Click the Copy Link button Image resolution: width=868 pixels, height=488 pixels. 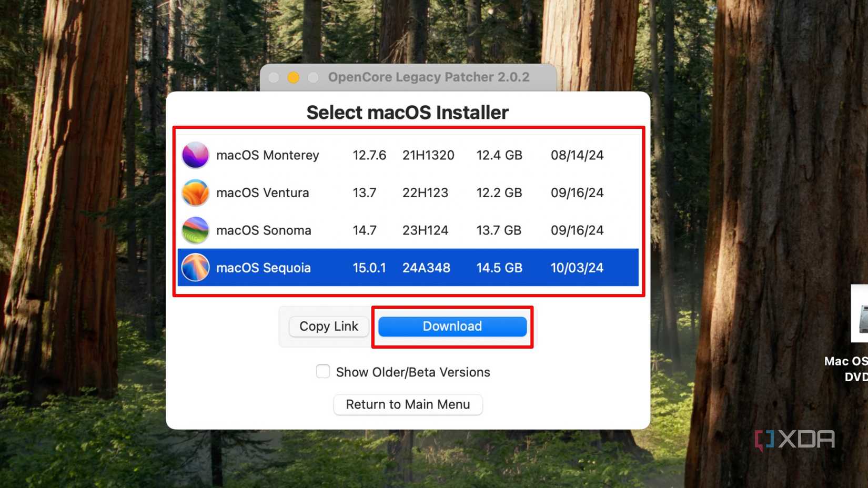click(328, 326)
